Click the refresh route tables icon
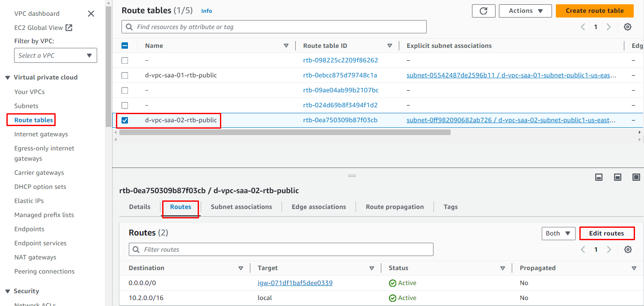 click(484, 11)
